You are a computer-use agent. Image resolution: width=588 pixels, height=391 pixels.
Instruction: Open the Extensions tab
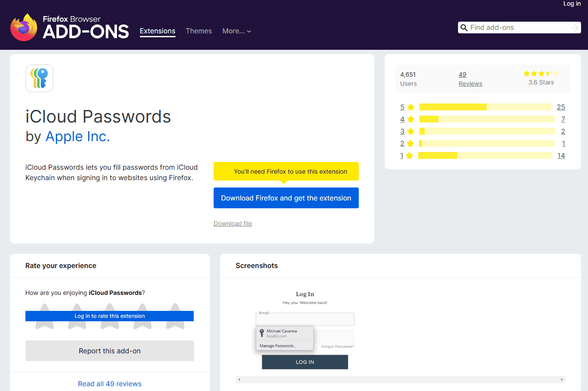157,31
